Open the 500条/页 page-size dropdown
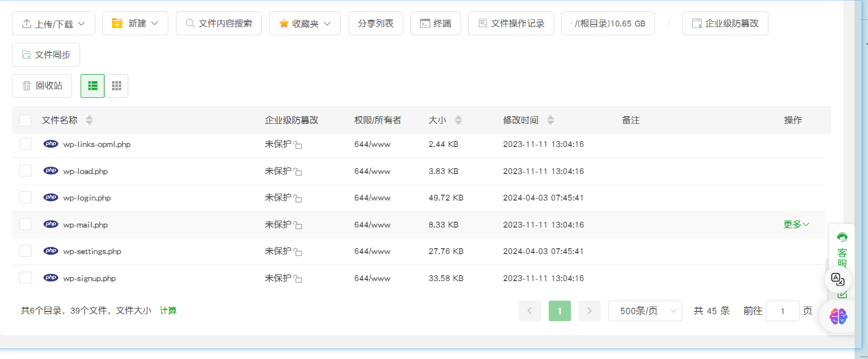This screenshot has width=868, height=359. click(645, 311)
